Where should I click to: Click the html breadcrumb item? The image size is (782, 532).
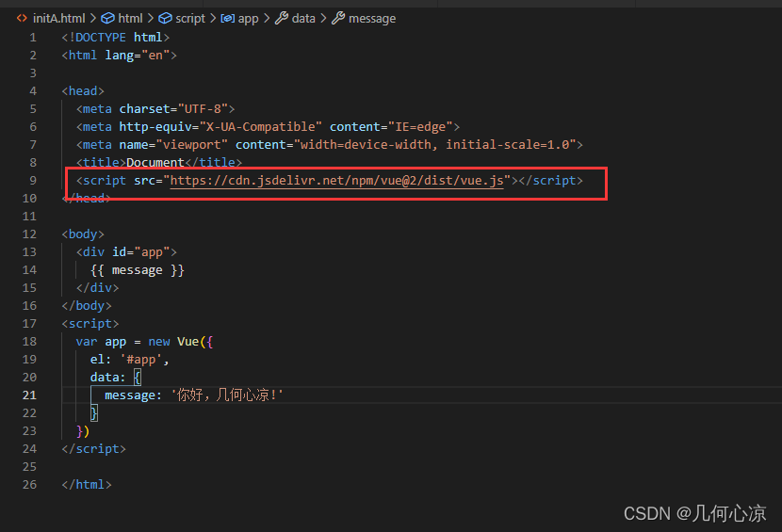[x=130, y=19]
